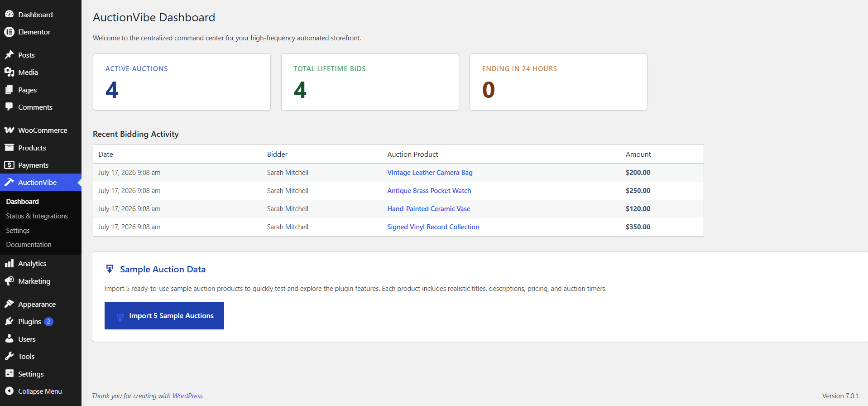Click the Collapse Menu label

(x=40, y=391)
